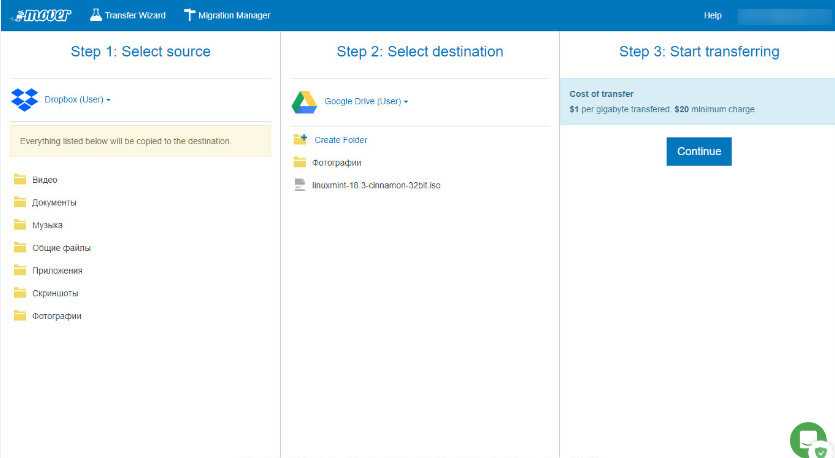This screenshot has width=835, height=458.
Task: Open the Transfer Wizard menu item
Action: tap(135, 15)
